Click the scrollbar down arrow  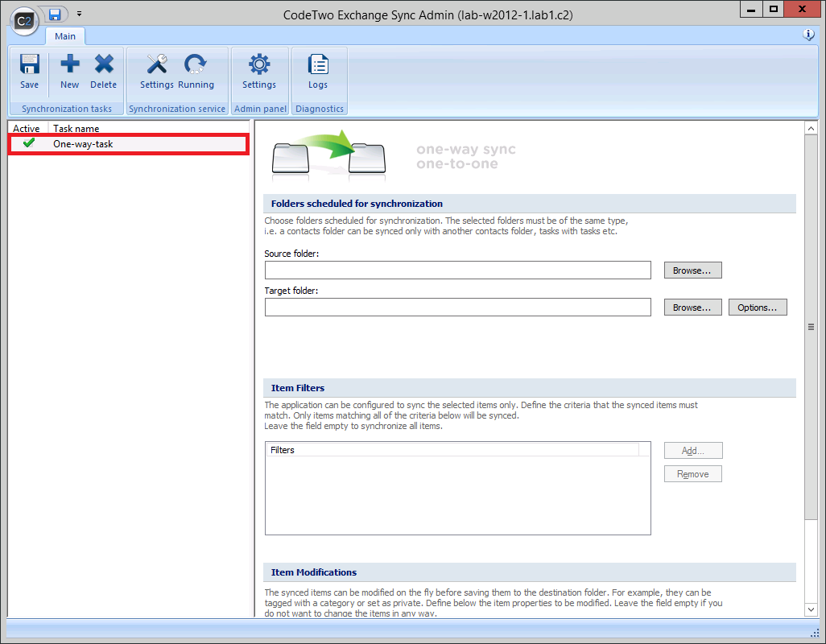[811, 609]
